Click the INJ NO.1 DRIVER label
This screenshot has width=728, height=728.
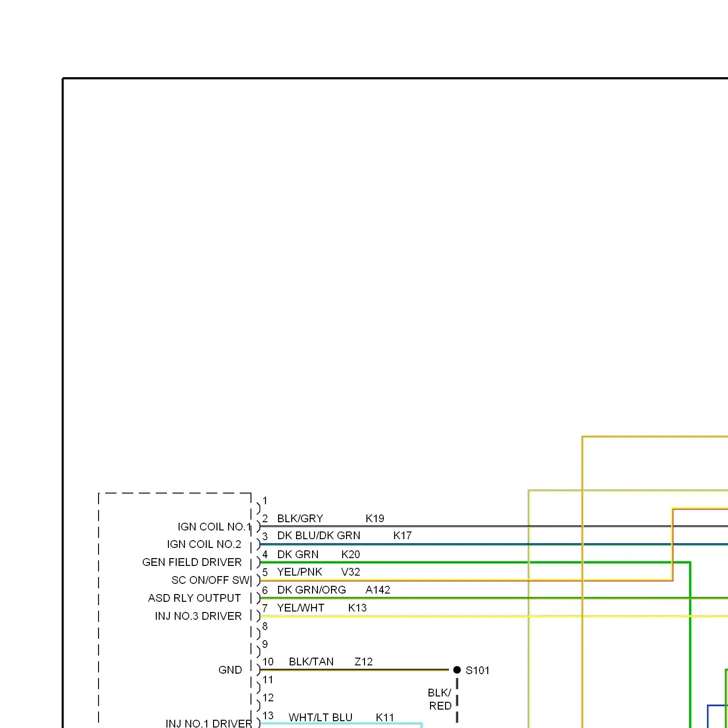[x=209, y=723]
